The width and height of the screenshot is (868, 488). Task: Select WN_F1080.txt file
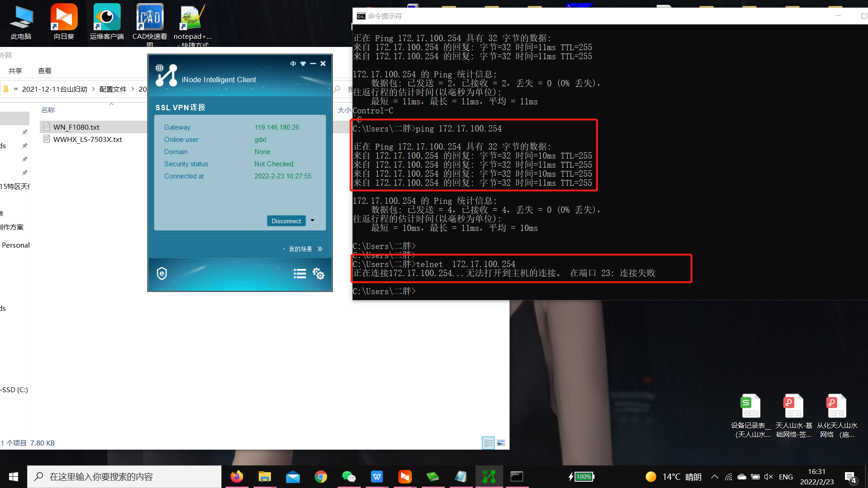click(76, 127)
